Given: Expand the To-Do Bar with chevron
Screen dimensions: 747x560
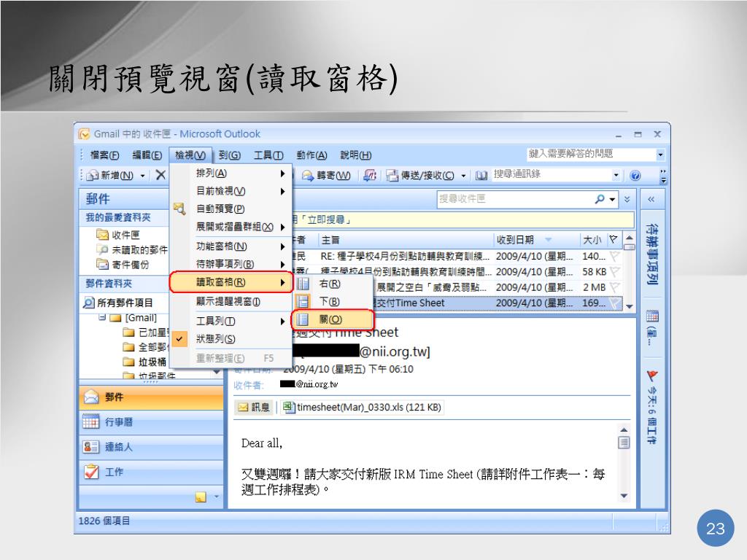Looking at the screenshot, I should pyautogui.click(x=651, y=200).
